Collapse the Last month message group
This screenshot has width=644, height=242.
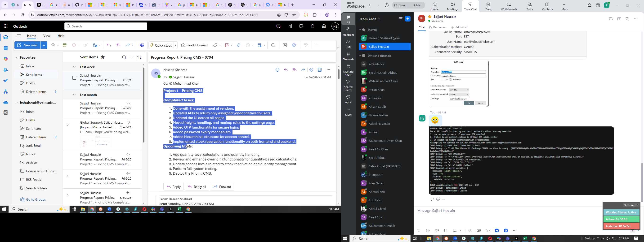coord(74,95)
